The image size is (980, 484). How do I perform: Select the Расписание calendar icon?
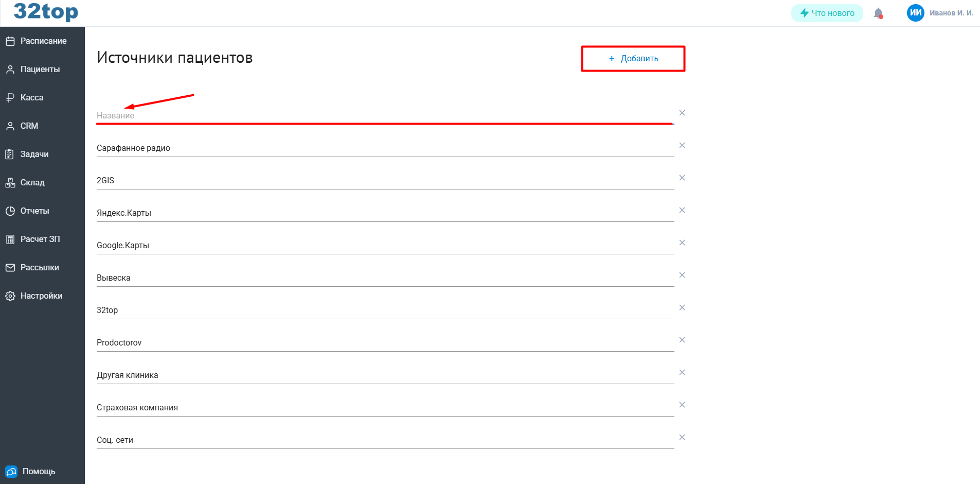tap(10, 41)
